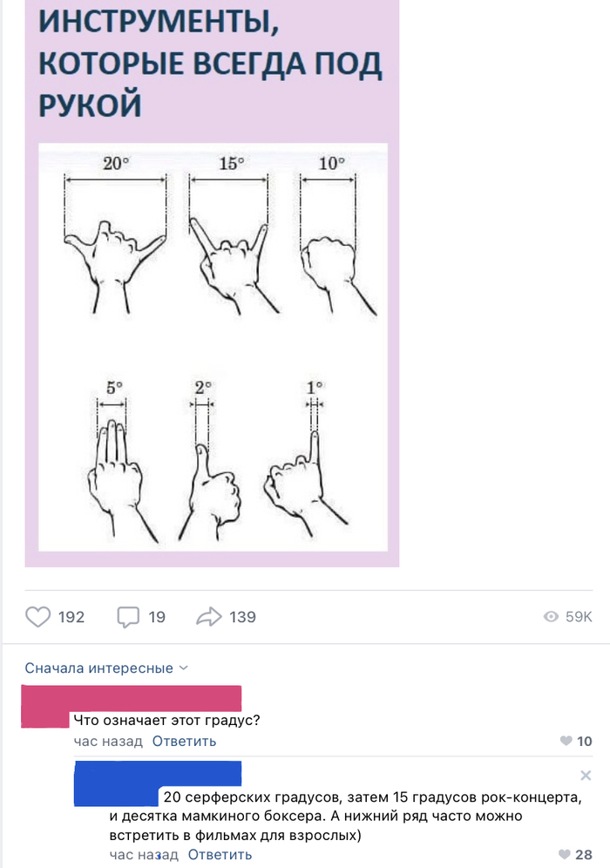Screen dimensions: 610x868
Task: Like the reply comment with 28 likes
Action: click(564, 855)
